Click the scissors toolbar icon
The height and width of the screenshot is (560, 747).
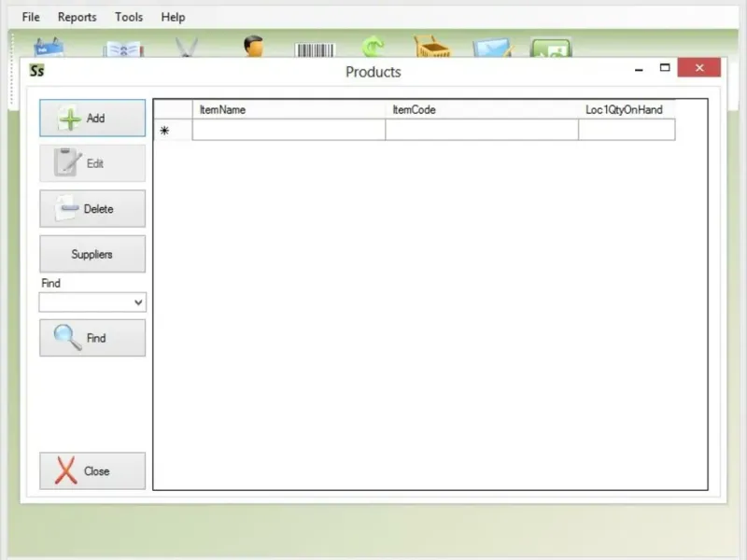(186, 48)
